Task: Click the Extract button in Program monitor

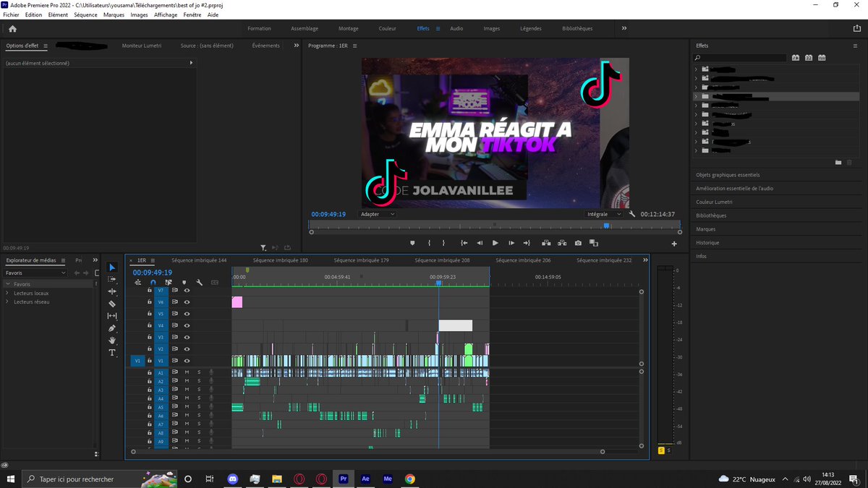Action: pyautogui.click(x=561, y=243)
